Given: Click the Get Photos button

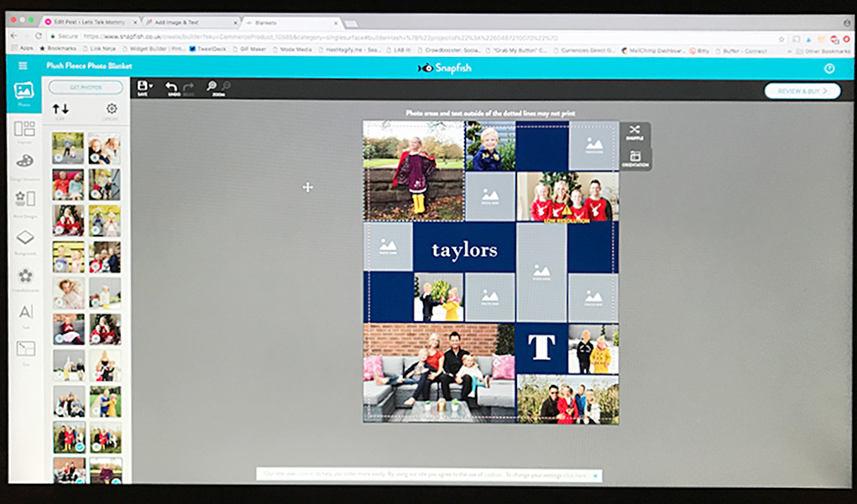Looking at the screenshot, I should pyautogui.click(x=86, y=87).
